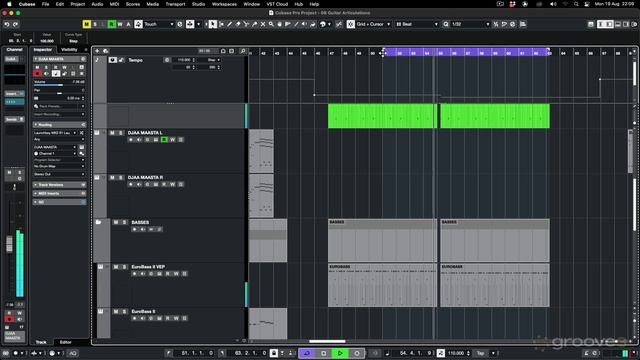The image size is (640, 360).
Task: Open the Grid + Cursor snap type dropdown
Action: (373, 24)
